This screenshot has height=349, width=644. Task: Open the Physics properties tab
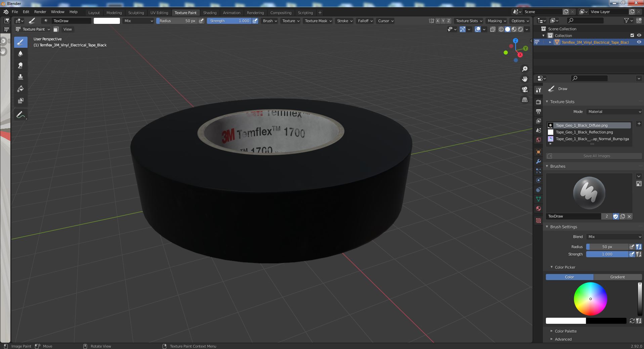[x=539, y=180]
